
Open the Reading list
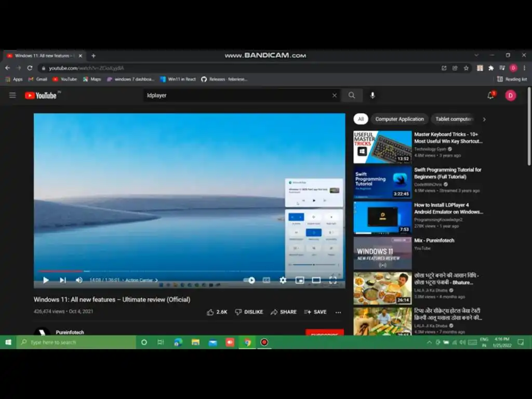click(512, 79)
